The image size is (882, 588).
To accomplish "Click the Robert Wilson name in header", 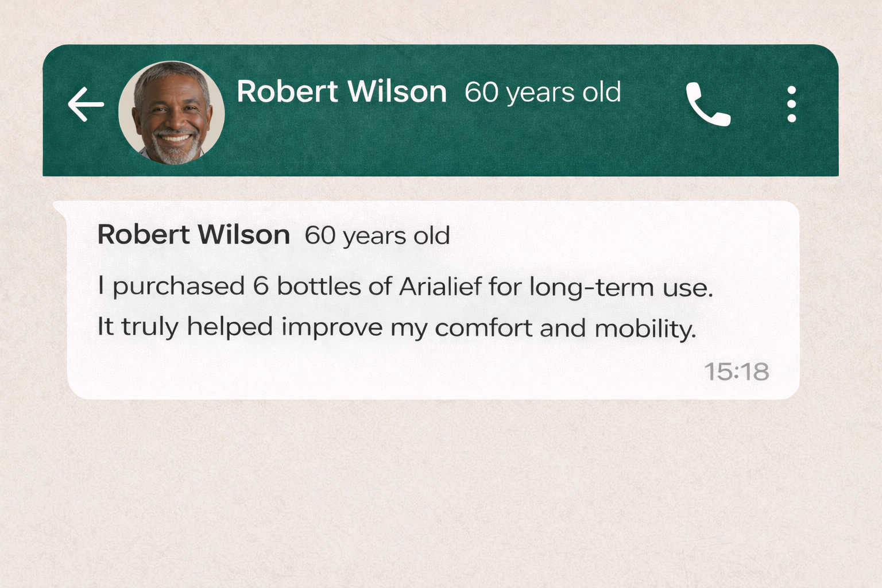I will coord(342,92).
